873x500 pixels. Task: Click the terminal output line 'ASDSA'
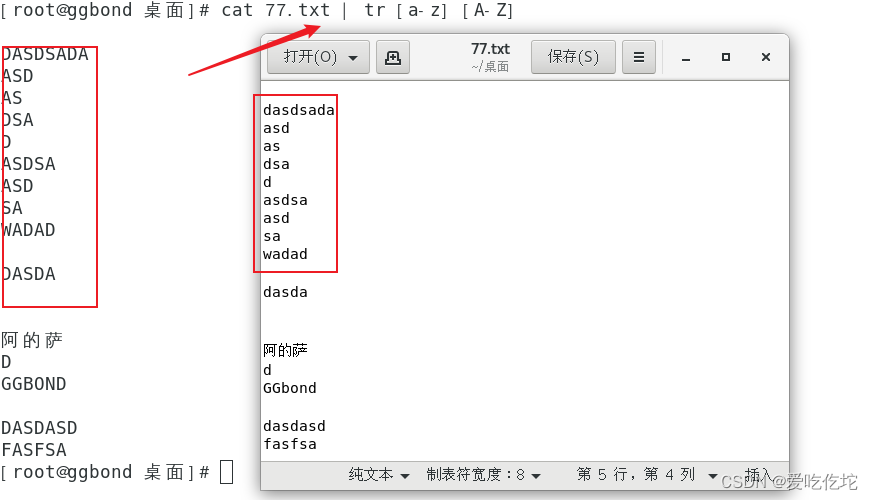[x=28, y=164]
